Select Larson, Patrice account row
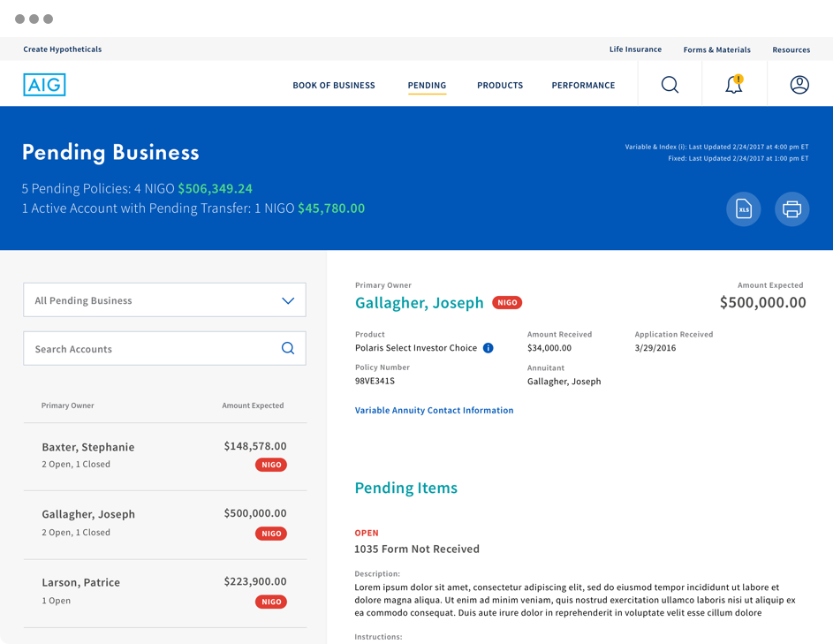The image size is (833, 644). (164, 592)
